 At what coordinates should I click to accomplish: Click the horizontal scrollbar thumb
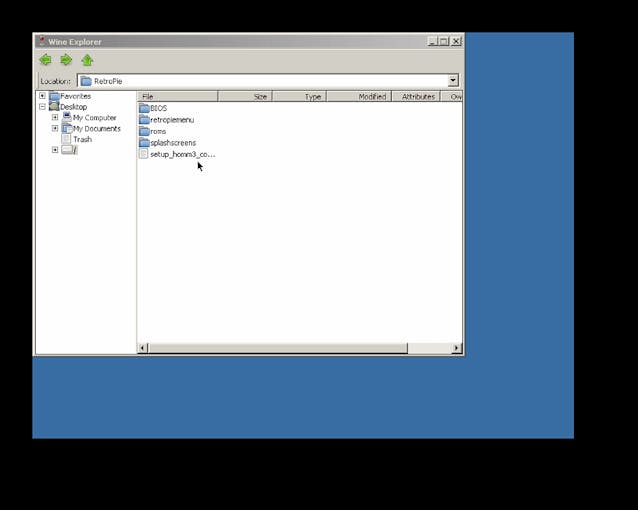pyautogui.click(x=278, y=348)
